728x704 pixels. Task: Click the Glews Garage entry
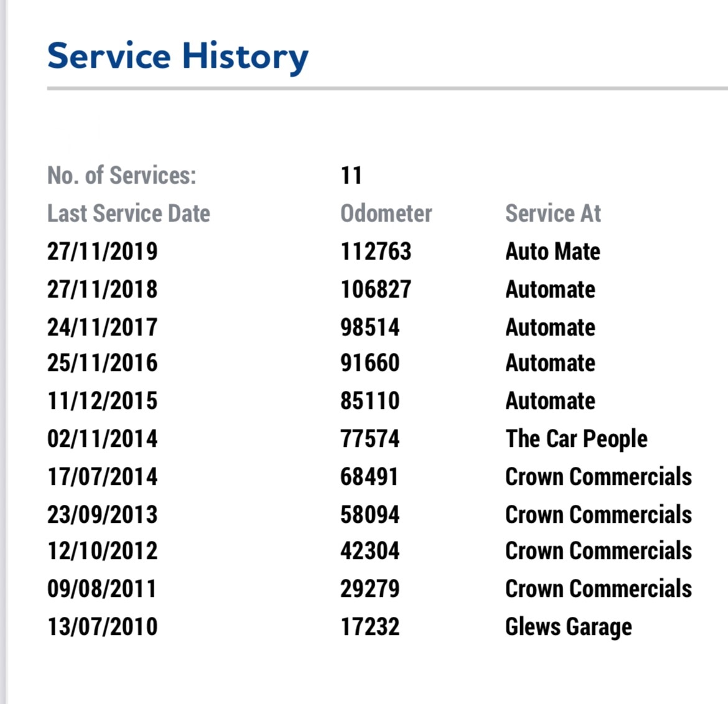point(569,627)
